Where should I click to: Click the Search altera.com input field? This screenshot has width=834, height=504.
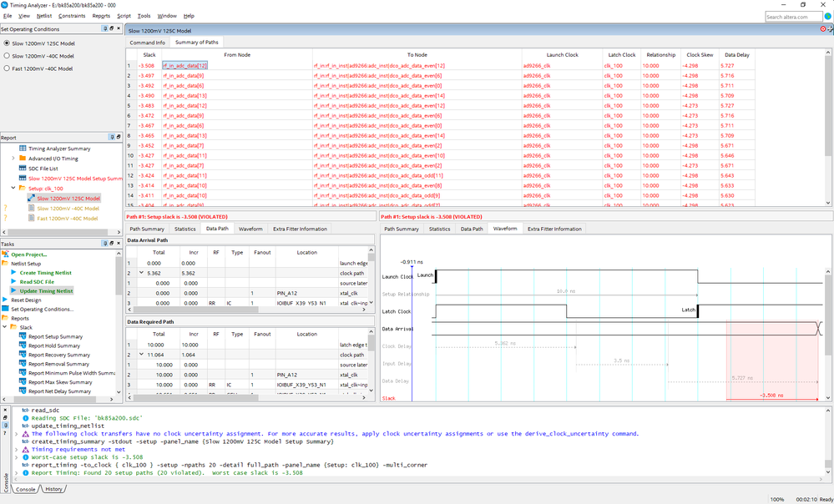coord(792,17)
